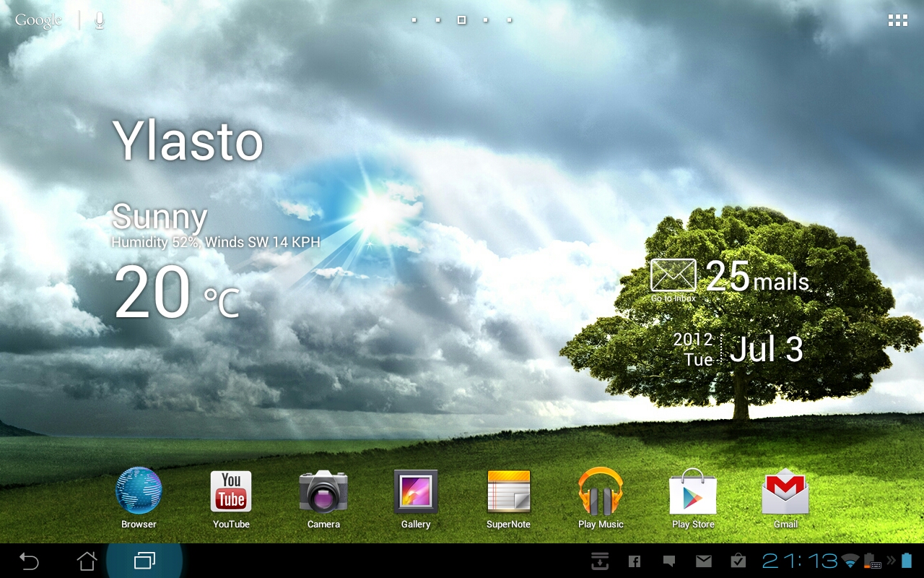Open the download notification icon
Screen dimensions: 924x578
[x=600, y=561]
